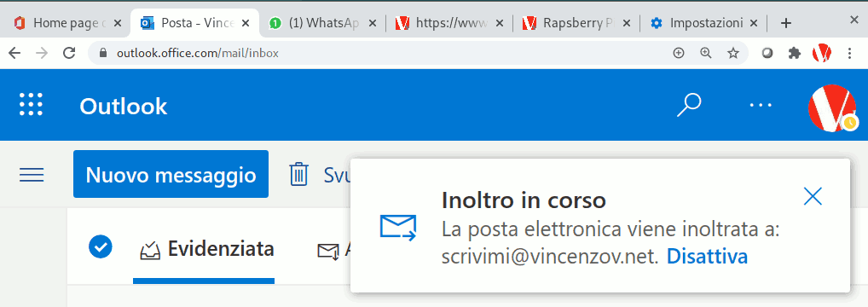Switch to the Evidenziata inbox tab
Screen dimensions: 868x307
pyautogui.click(x=205, y=249)
